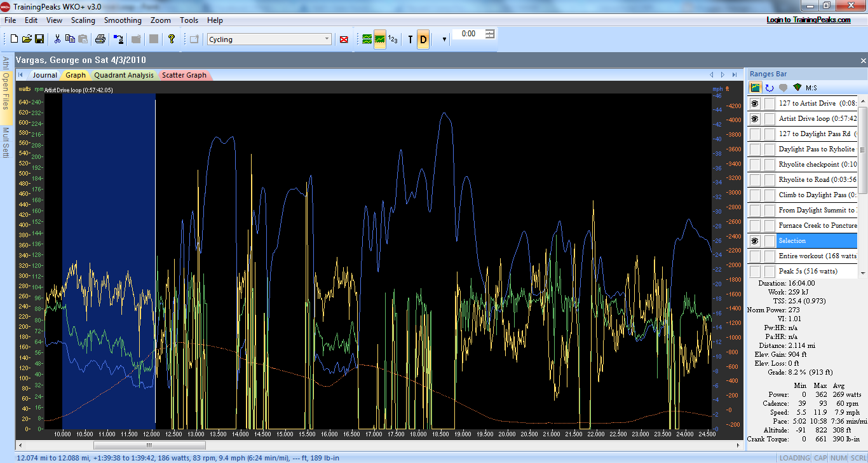Click the refresh arrow in Ranges Bar
The width and height of the screenshot is (868, 463).
(770, 88)
